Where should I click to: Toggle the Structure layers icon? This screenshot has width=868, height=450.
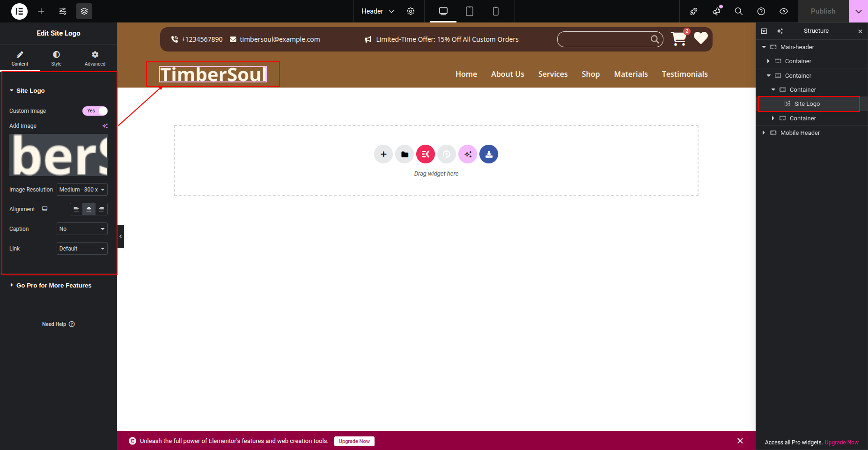84,11
